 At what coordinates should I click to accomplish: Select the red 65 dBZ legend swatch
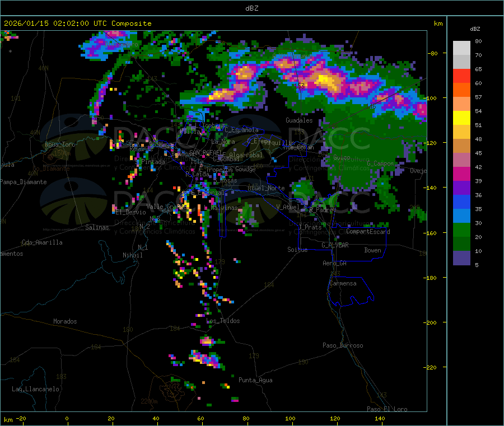coord(461,76)
